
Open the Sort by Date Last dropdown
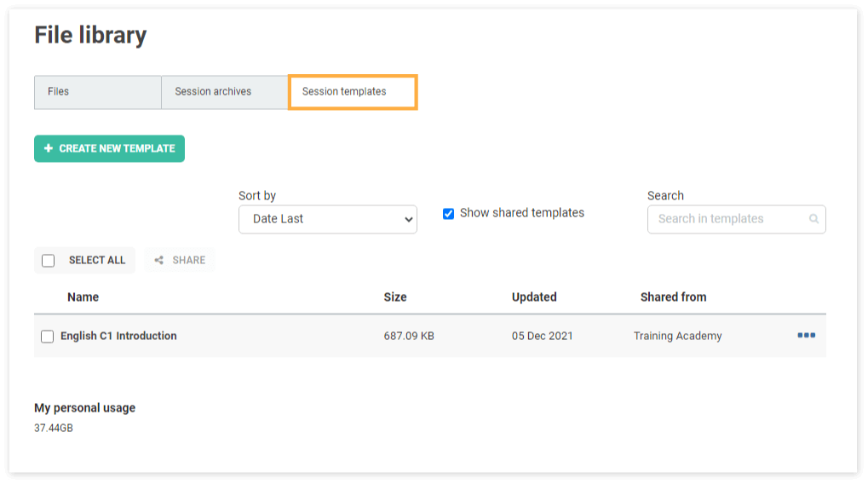328,219
